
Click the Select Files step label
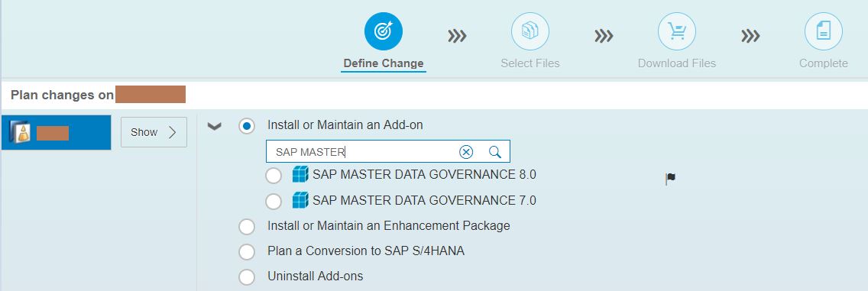tap(530, 63)
